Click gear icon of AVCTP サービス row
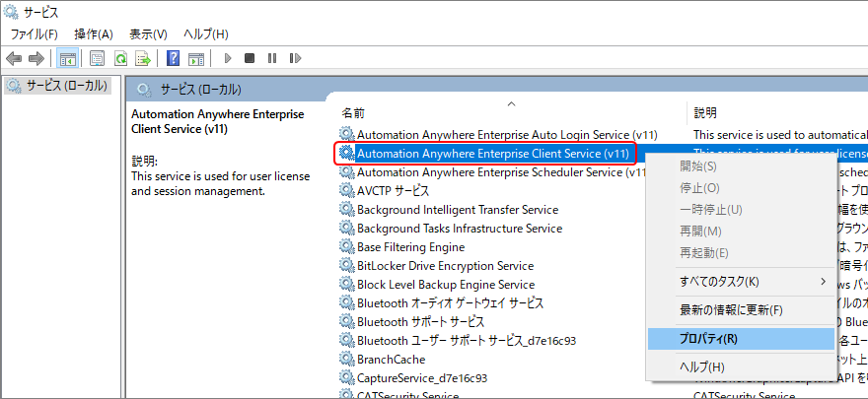This screenshot has width=868, height=399. pos(346,191)
